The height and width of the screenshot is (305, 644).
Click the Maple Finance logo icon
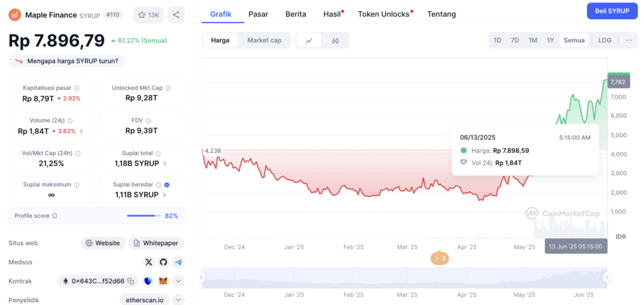point(15,14)
